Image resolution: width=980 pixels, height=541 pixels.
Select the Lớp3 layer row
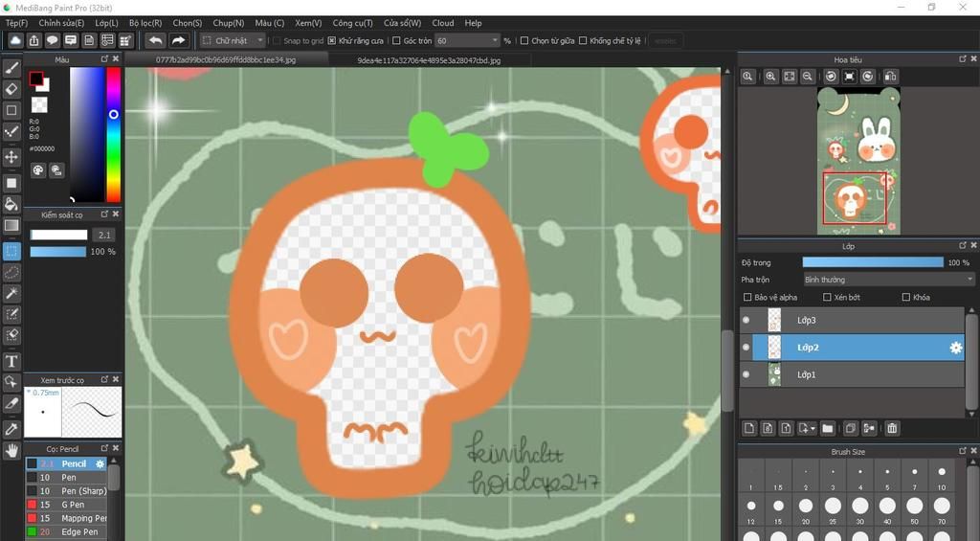pyautogui.click(x=853, y=320)
